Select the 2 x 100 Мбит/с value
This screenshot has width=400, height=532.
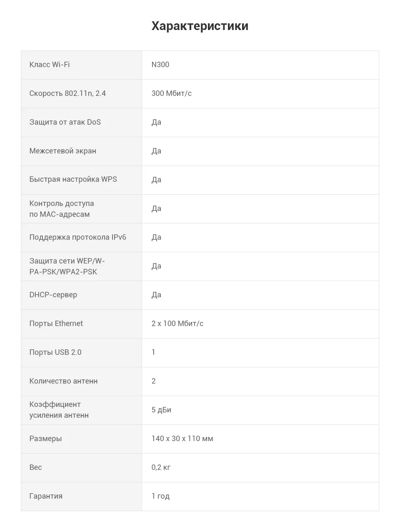(x=177, y=324)
